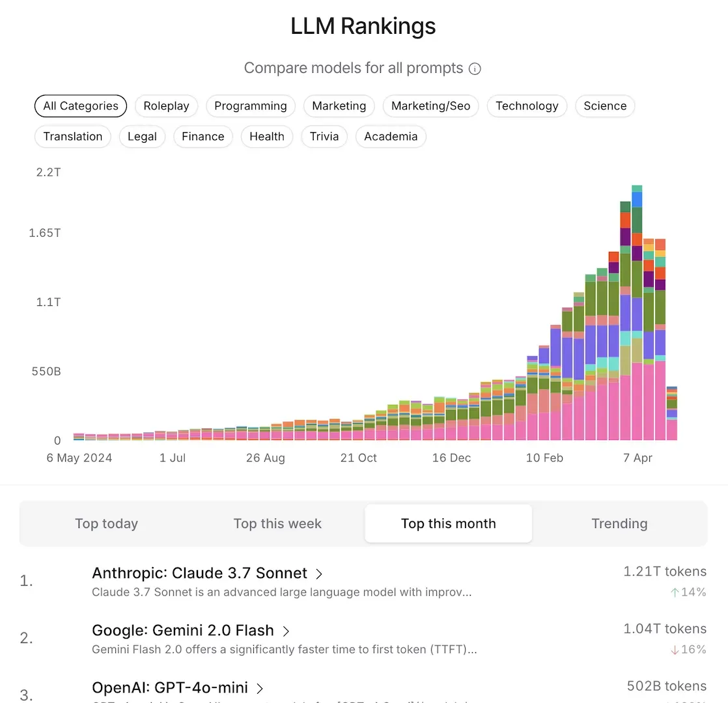
Task: Click the short last bar of the chart
Action: tap(672, 413)
